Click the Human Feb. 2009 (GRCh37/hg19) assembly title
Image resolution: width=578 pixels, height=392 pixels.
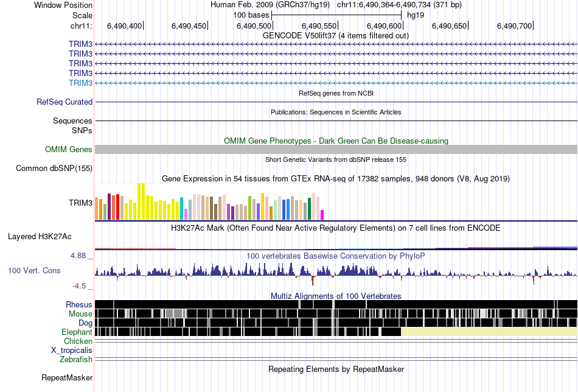point(271,5)
